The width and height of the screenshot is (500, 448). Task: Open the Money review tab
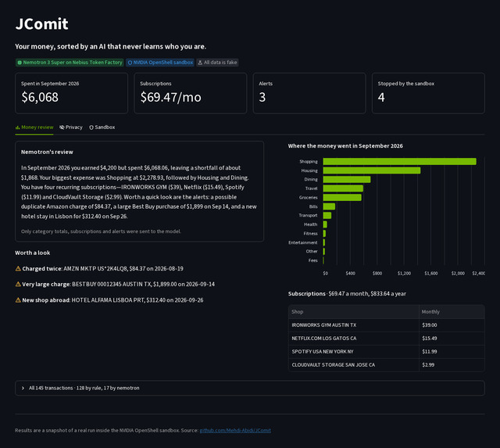pos(34,127)
